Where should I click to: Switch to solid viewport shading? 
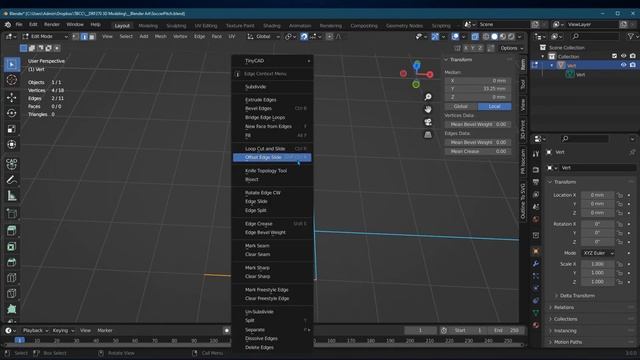pyautogui.click(x=494, y=36)
